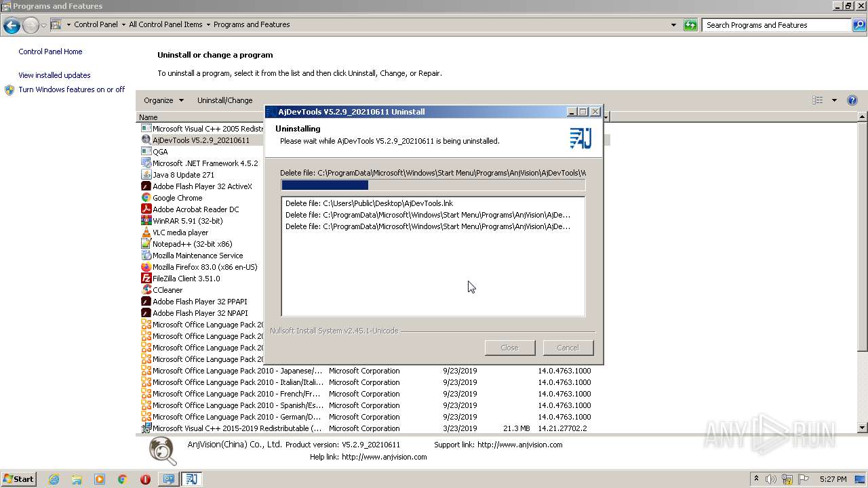The width and height of the screenshot is (868, 488).
Task: Open Windows Media Player from taskbar
Action: point(100,479)
